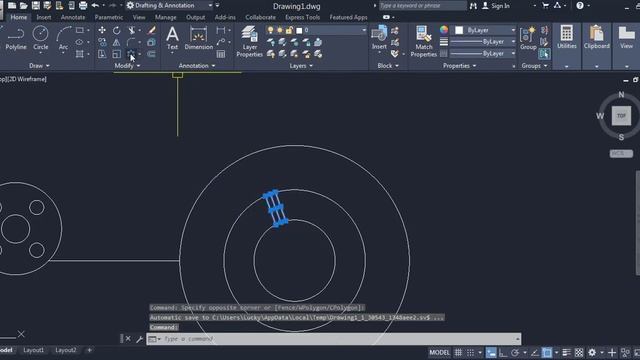Toggle the drawing grid display
Viewport: 640px width, 360px height.
458,353
